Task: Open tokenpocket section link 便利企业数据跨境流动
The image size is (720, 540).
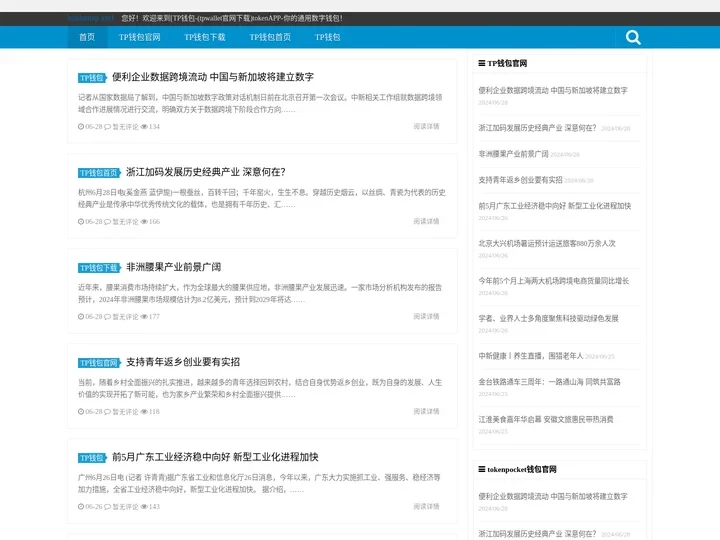Action: click(x=553, y=496)
